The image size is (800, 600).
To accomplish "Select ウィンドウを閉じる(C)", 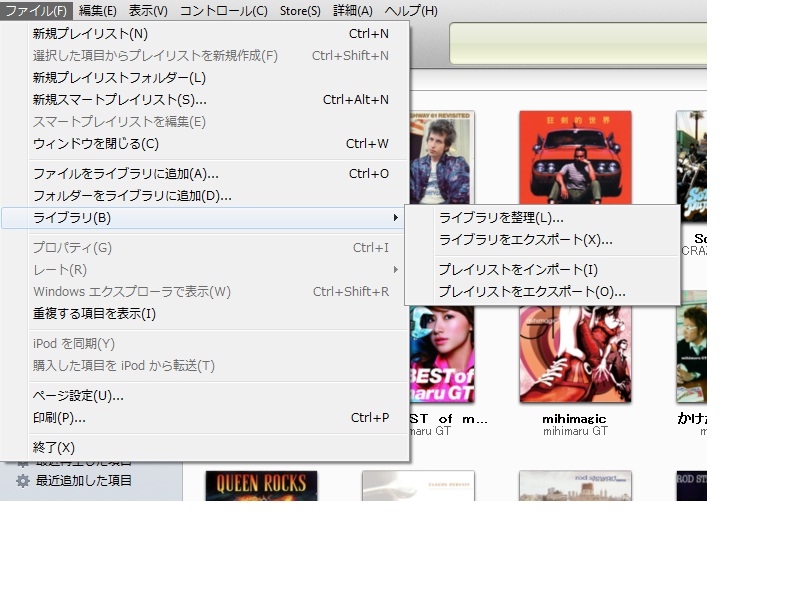I will (x=204, y=144).
